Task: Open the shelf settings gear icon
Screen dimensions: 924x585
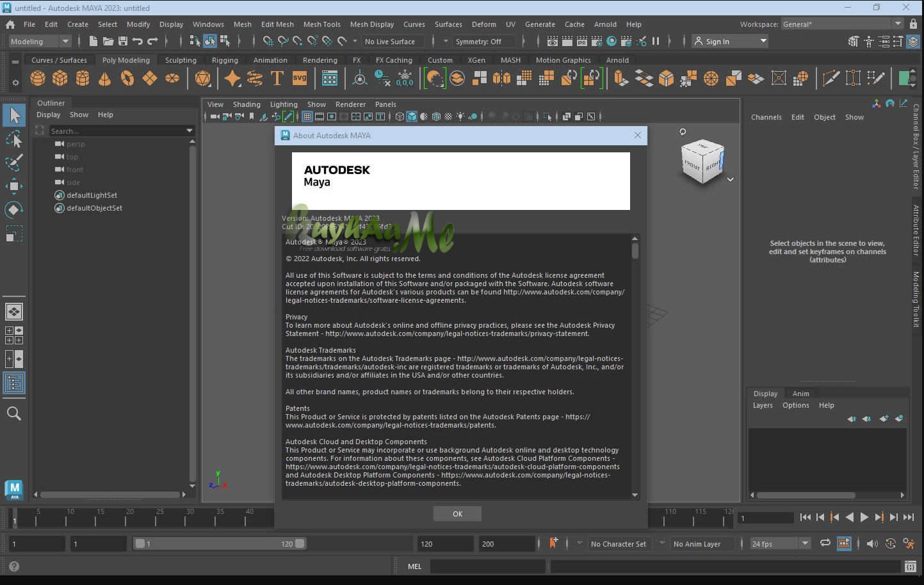Action: (15, 83)
